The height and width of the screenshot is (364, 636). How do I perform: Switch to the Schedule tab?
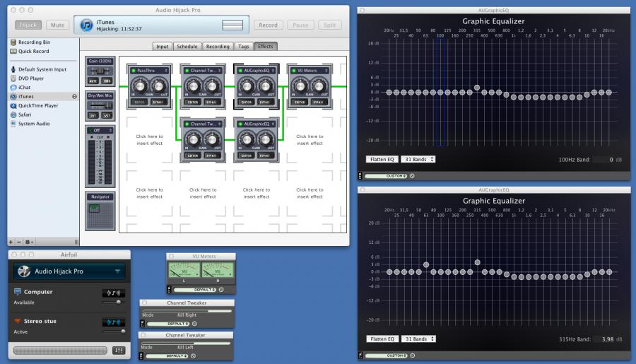click(x=187, y=47)
